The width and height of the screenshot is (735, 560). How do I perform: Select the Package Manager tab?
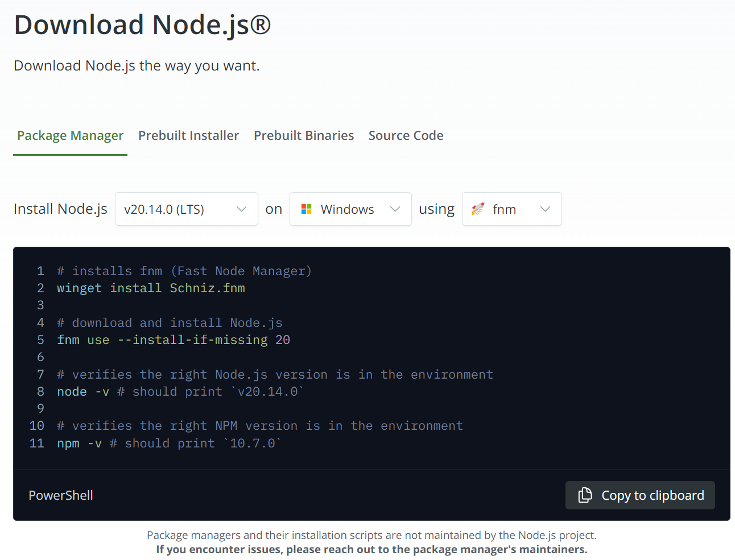tap(70, 135)
